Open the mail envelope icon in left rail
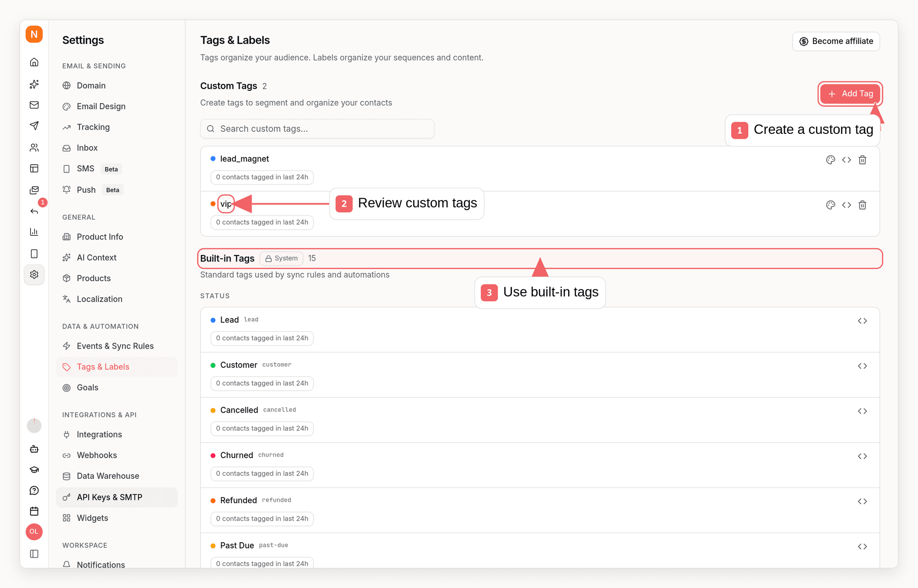The image size is (918, 588). (x=34, y=105)
